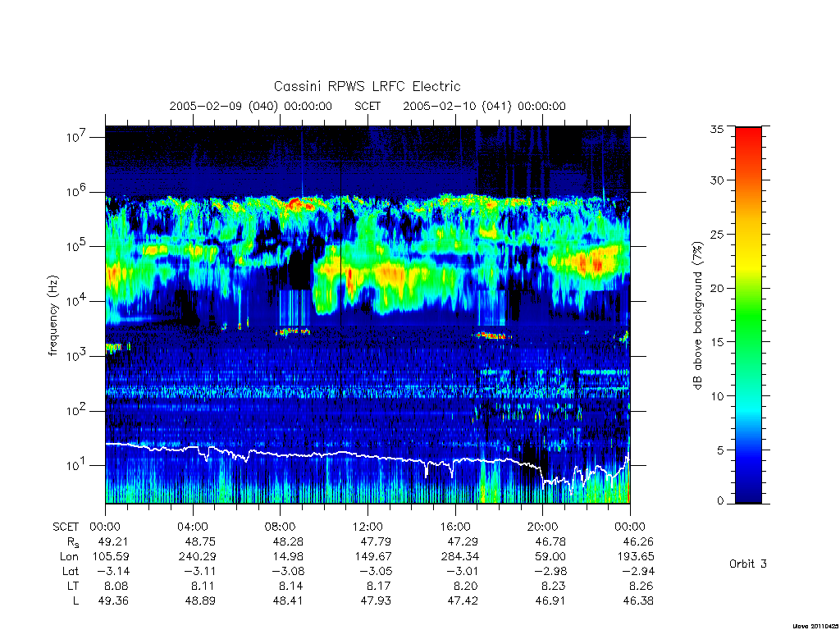Click the Rs value 48.75
This screenshot has height=630, width=840.
[200, 541]
